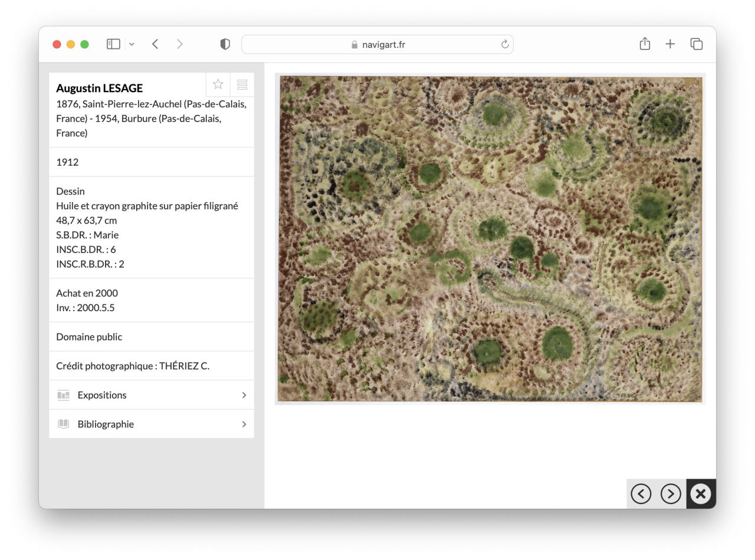Click the artist's birth and death places text
This screenshot has width=755, height=560.
pos(151,118)
